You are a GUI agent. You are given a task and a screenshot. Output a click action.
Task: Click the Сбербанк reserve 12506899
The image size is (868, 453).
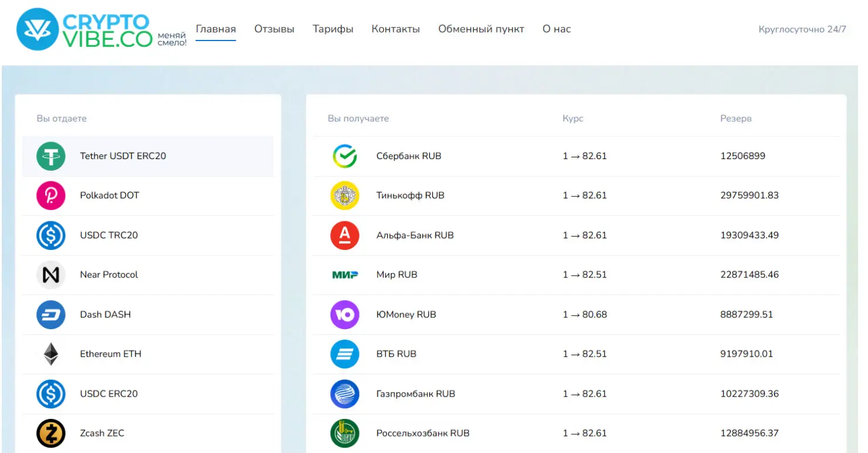pos(743,156)
